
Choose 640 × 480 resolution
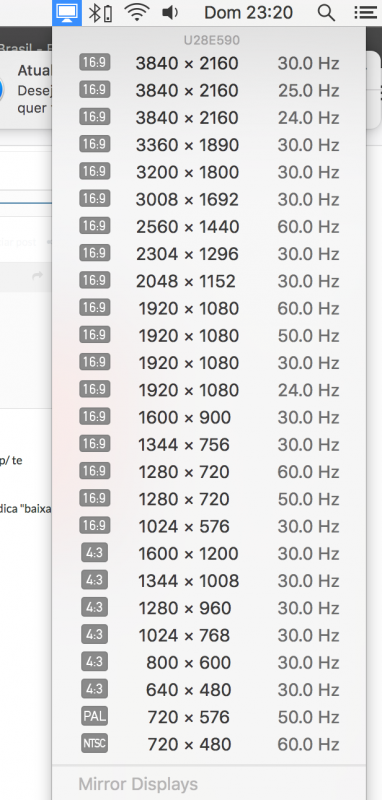pos(209,690)
